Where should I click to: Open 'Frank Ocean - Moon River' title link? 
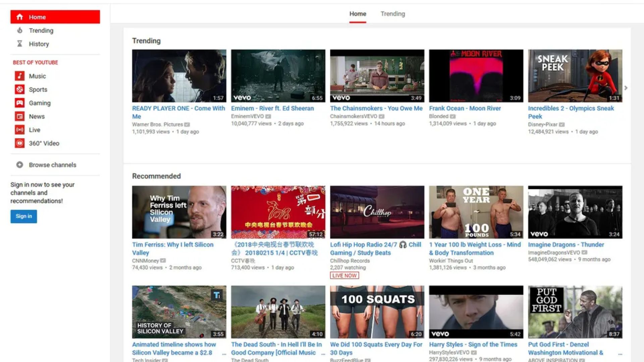pyautogui.click(x=465, y=108)
